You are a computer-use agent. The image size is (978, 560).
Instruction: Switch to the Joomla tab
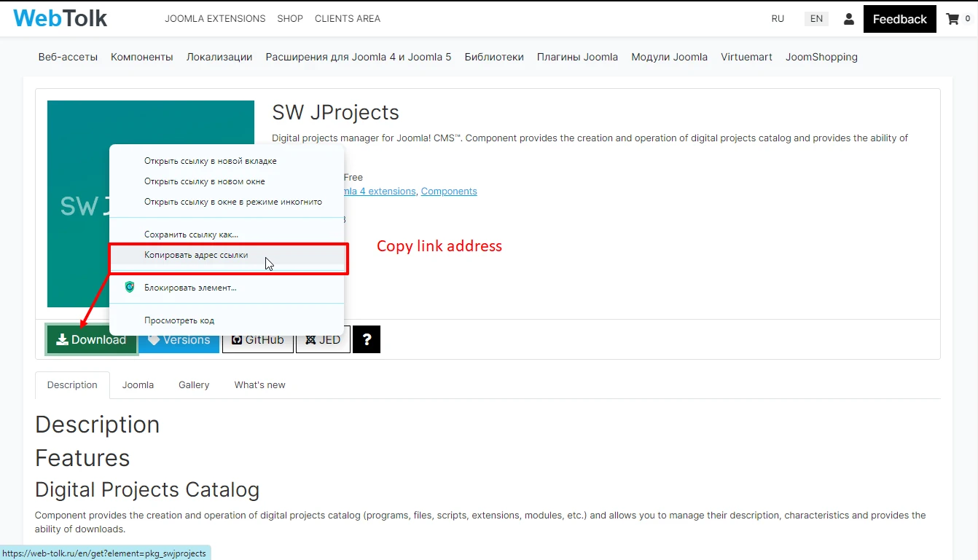(x=138, y=385)
